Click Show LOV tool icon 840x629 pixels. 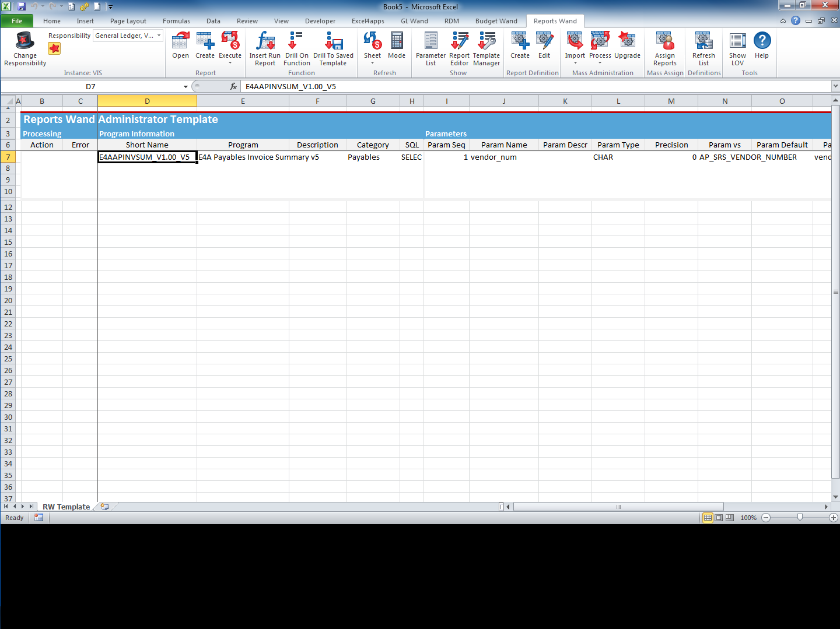tap(737, 41)
